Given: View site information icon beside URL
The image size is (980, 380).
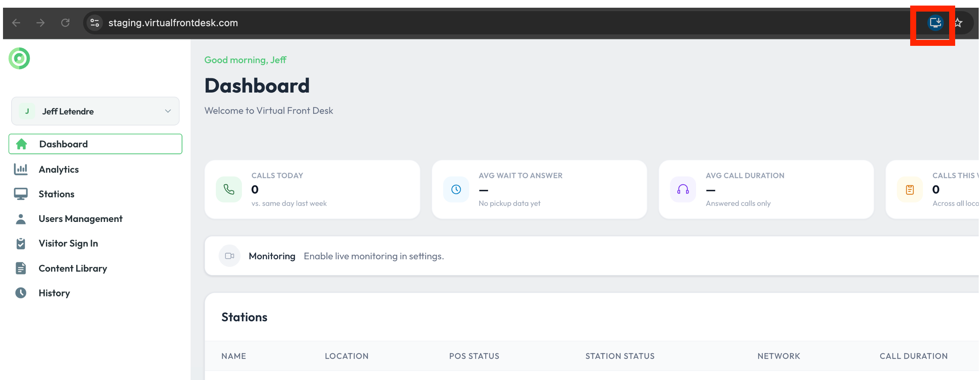Looking at the screenshot, I should (x=95, y=23).
